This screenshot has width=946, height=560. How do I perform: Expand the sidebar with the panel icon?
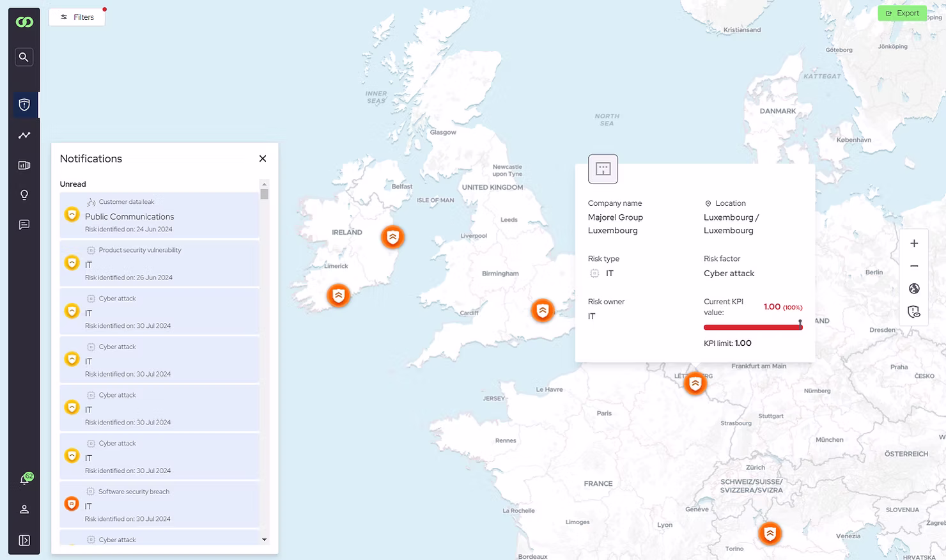pos(24,540)
